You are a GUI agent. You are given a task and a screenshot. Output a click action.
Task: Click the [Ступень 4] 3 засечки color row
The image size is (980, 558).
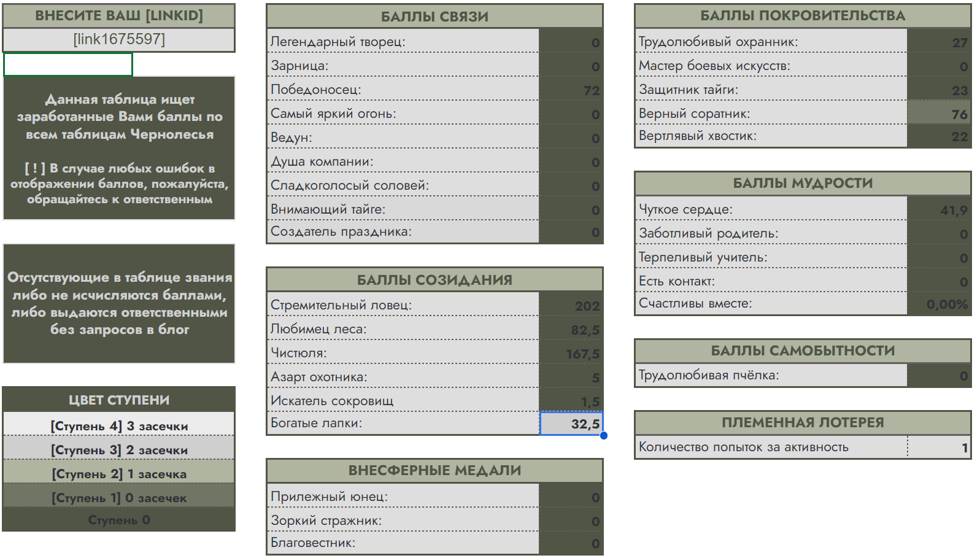pyautogui.click(x=118, y=425)
